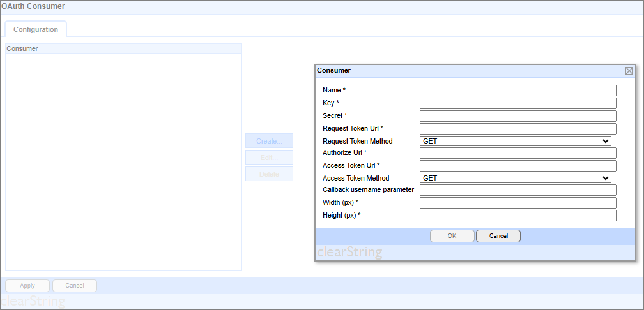Click the Cancel button in Consumer dialog
This screenshot has height=310, width=644.
pyautogui.click(x=498, y=236)
